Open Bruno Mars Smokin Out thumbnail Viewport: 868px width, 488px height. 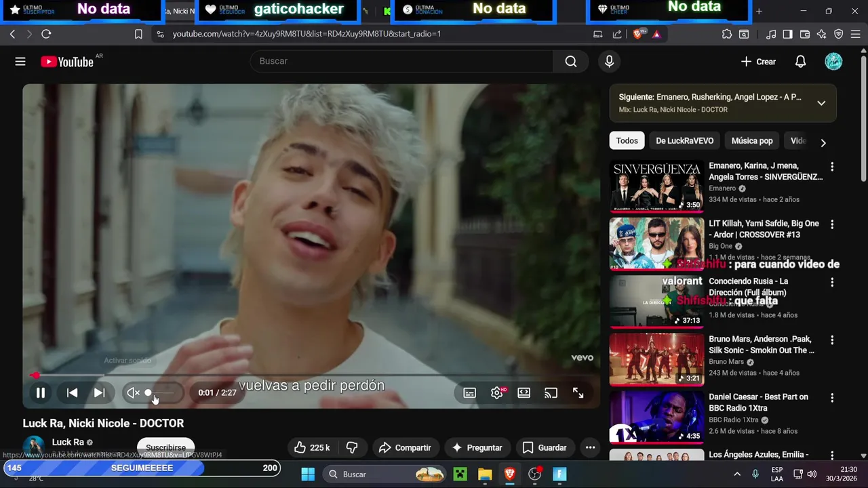(656, 359)
